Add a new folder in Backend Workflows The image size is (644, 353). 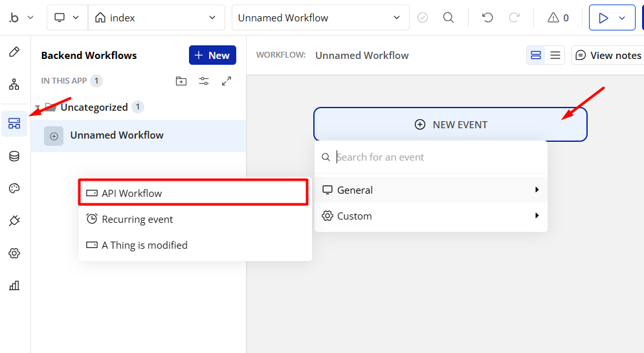tap(181, 81)
